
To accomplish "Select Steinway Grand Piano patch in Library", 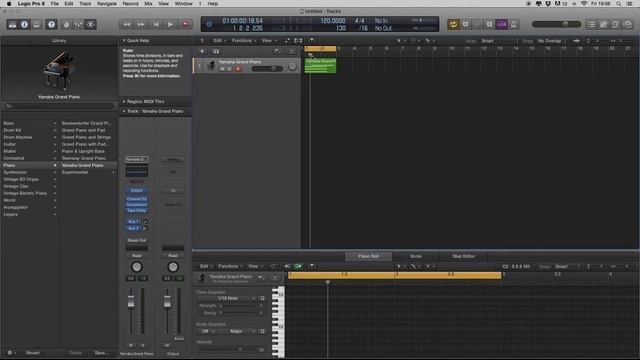I will pos(84,158).
